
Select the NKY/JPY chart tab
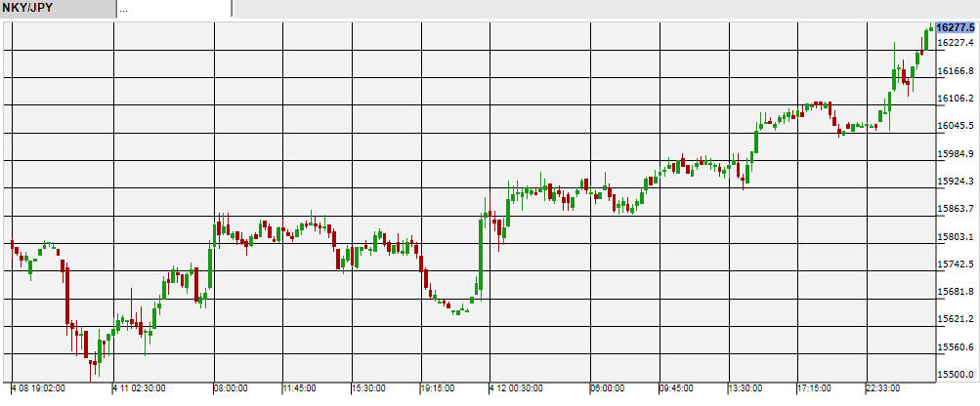[x=57, y=9]
